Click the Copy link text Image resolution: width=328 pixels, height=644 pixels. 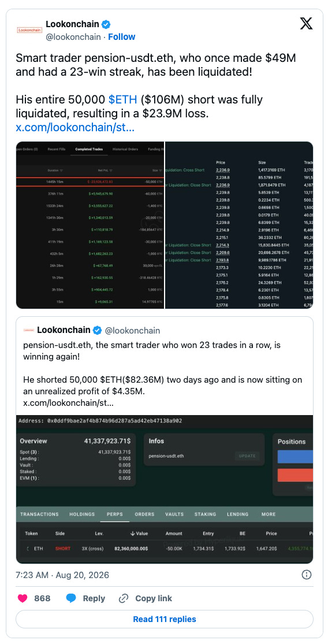click(x=154, y=598)
